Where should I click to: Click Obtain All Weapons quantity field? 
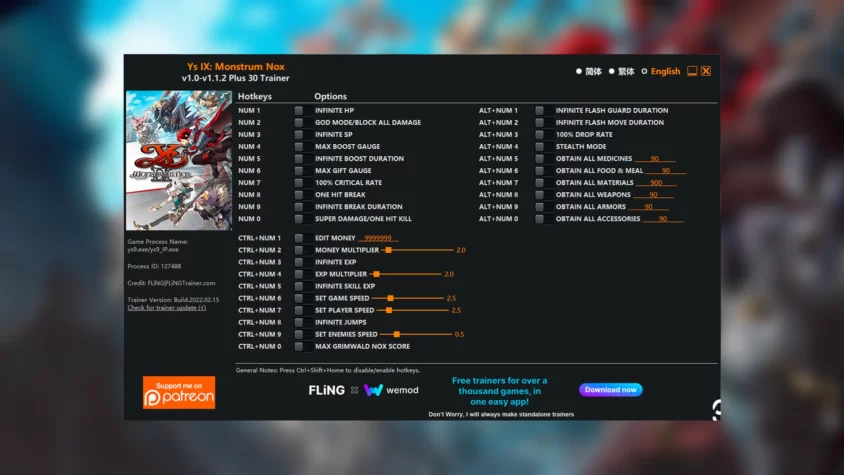click(x=653, y=194)
